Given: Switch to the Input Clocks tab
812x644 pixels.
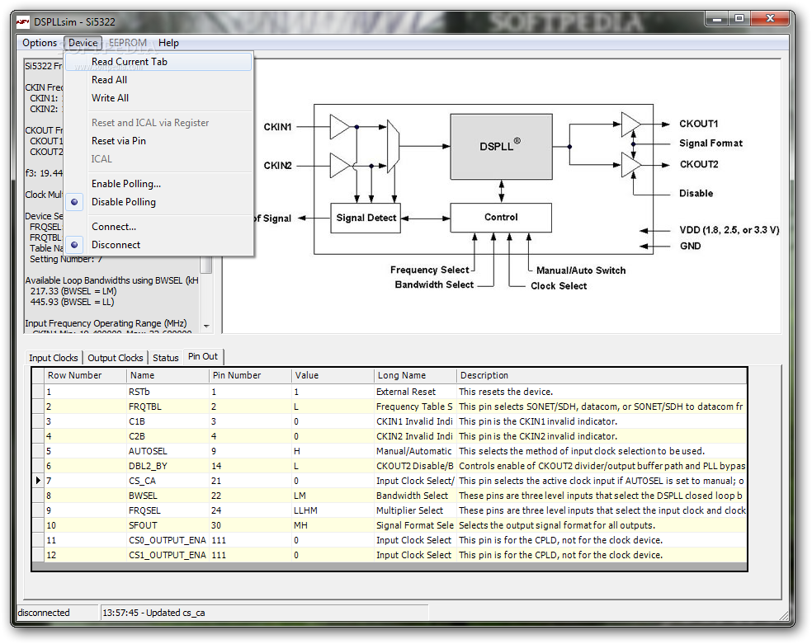Looking at the screenshot, I should [x=54, y=357].
